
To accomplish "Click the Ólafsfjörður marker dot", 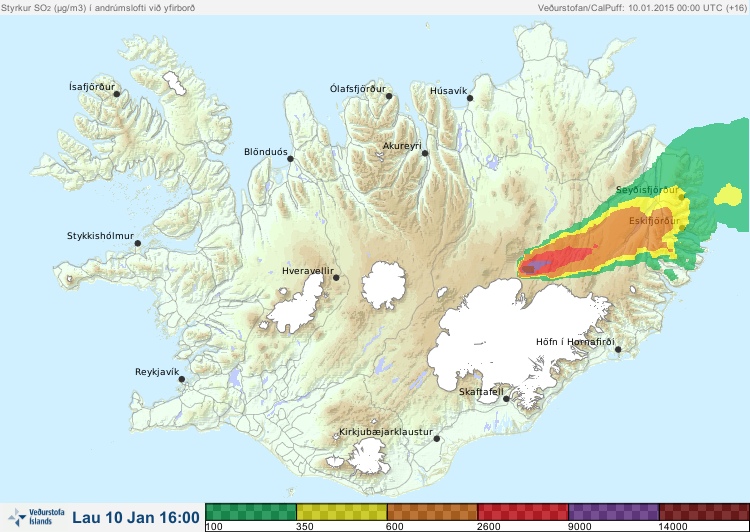I will [x=389, y=96].
